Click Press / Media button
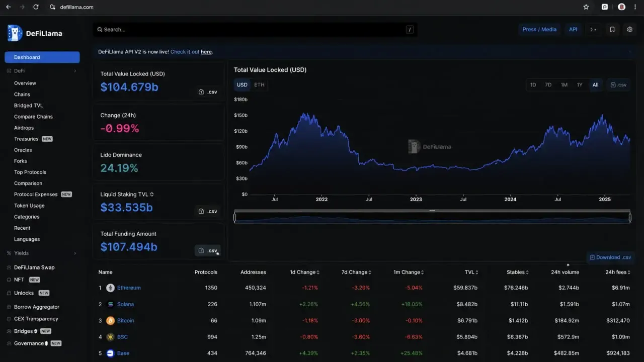Image resolution: width=644 pixels, height=362 pixels. (539, 30)
